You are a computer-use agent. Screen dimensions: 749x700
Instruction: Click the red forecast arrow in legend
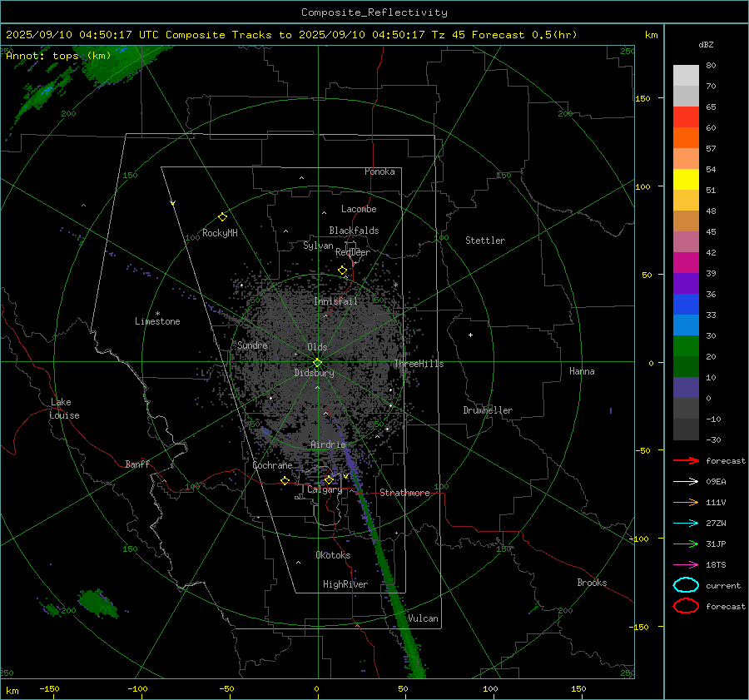pyautogui.click(x=686, y=460)
